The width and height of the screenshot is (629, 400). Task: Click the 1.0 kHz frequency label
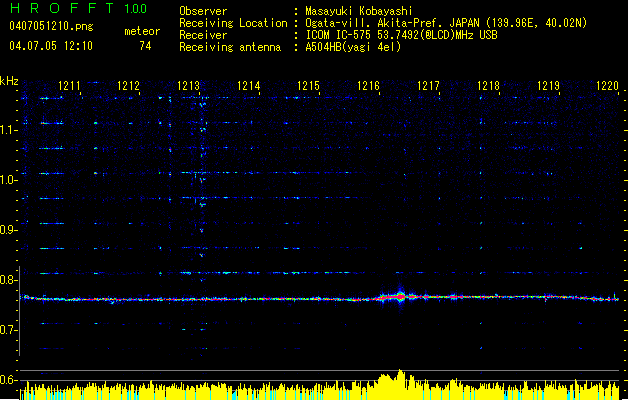[x=9, y=180]
